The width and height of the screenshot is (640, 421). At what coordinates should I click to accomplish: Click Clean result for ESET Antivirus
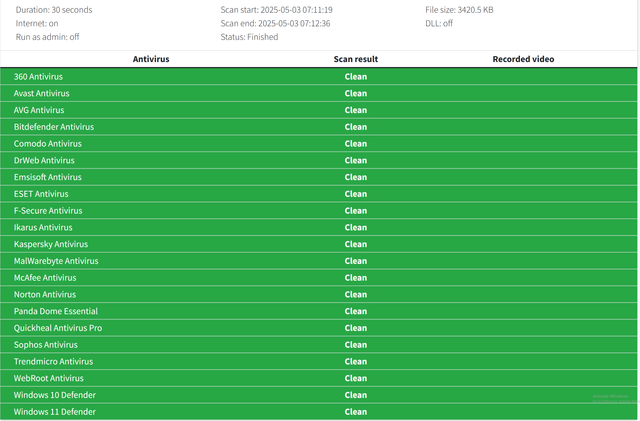click(356, 194)
